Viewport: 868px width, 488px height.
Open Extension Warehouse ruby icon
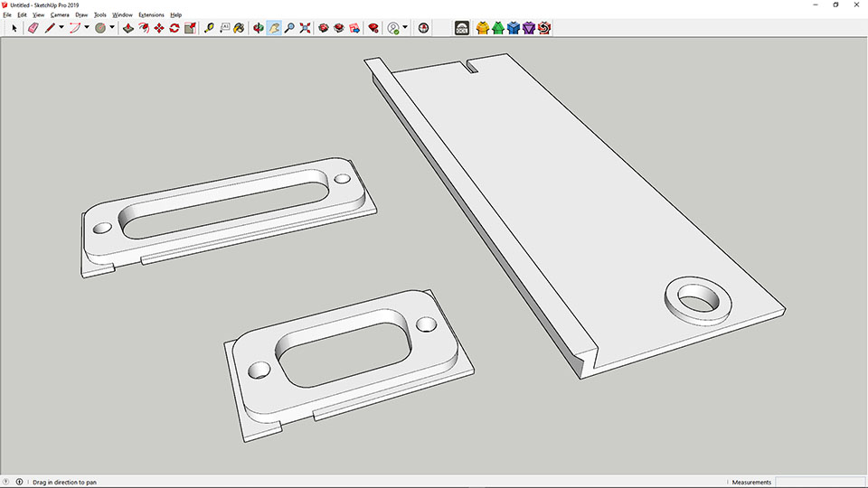click(x=373, y=28)
